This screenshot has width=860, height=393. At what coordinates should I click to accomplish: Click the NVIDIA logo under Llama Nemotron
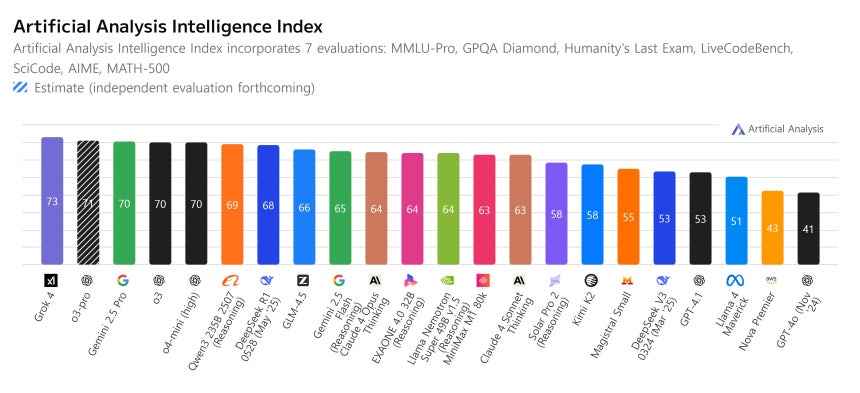pyautogui.click(x=447, y=281)
